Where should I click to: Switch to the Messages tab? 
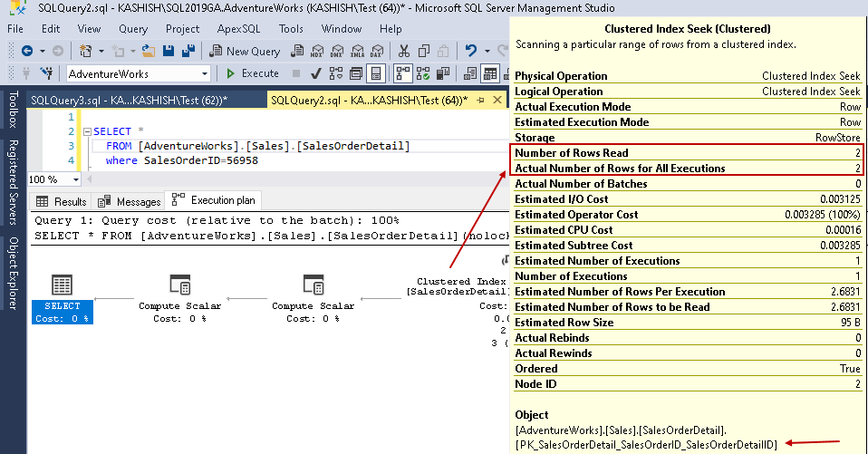(129, 201)
